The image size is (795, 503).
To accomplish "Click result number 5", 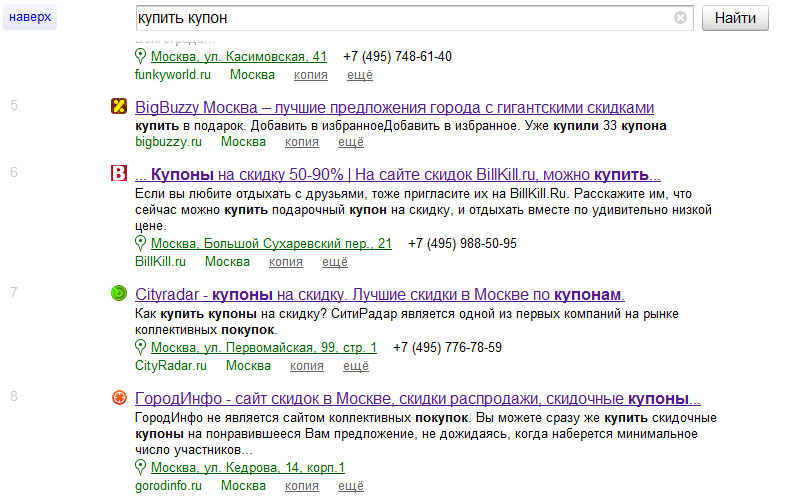I will pyautogui.click(x=14, y=105).
